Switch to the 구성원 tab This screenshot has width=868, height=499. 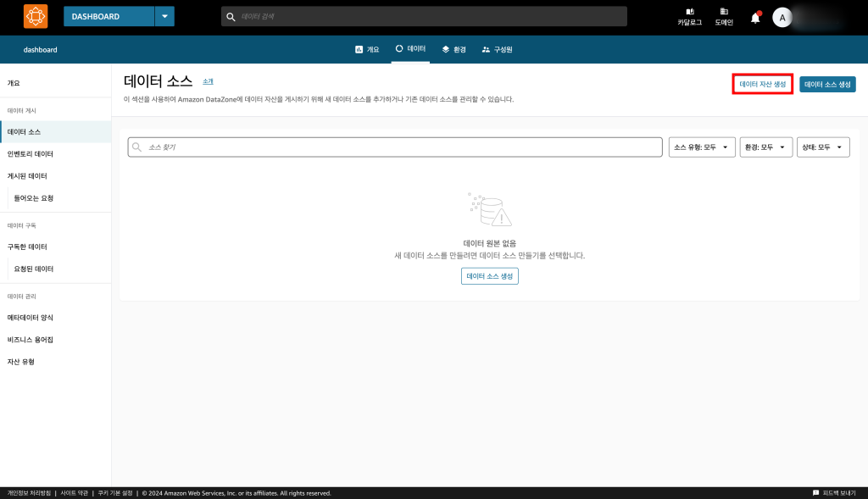[497, 49]
